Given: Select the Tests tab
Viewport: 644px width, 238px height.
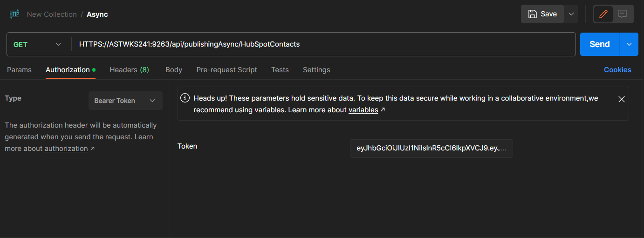Looking at the screenshot, I should [280, 70].
